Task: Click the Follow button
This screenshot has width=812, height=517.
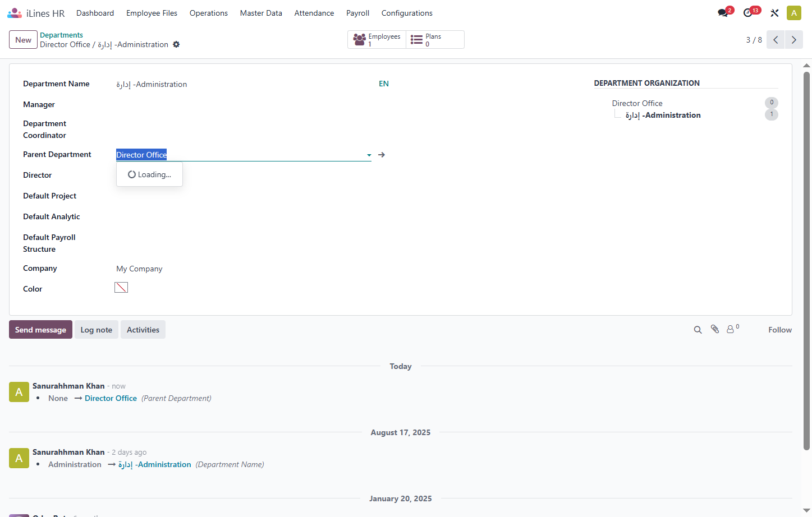Action: 780,330
